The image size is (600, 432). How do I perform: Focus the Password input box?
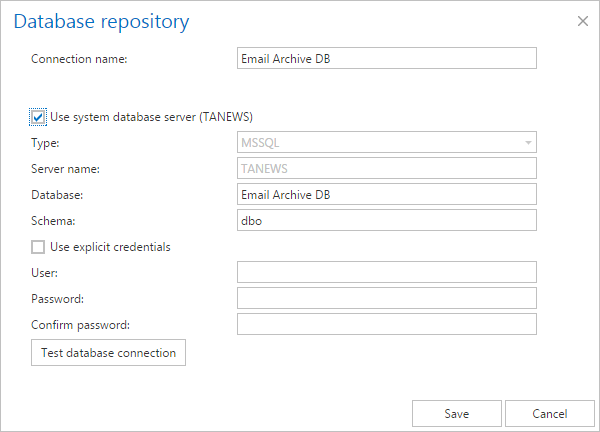click(386, 298)
